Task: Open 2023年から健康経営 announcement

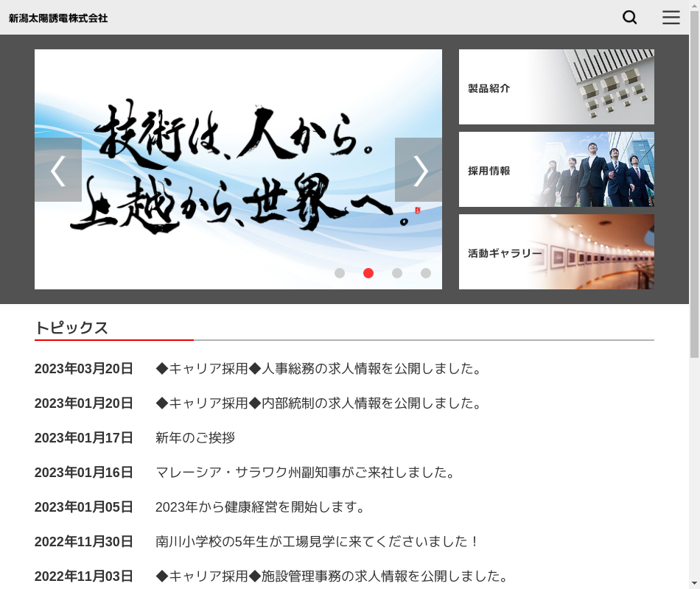Action: coord(260,507)
